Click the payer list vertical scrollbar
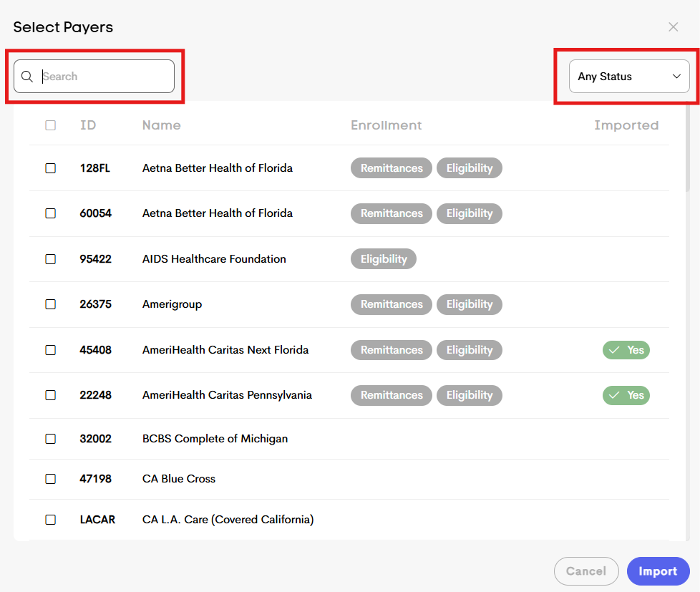Image resolution: width=700 pixels, height=592 pixels. 688,147
